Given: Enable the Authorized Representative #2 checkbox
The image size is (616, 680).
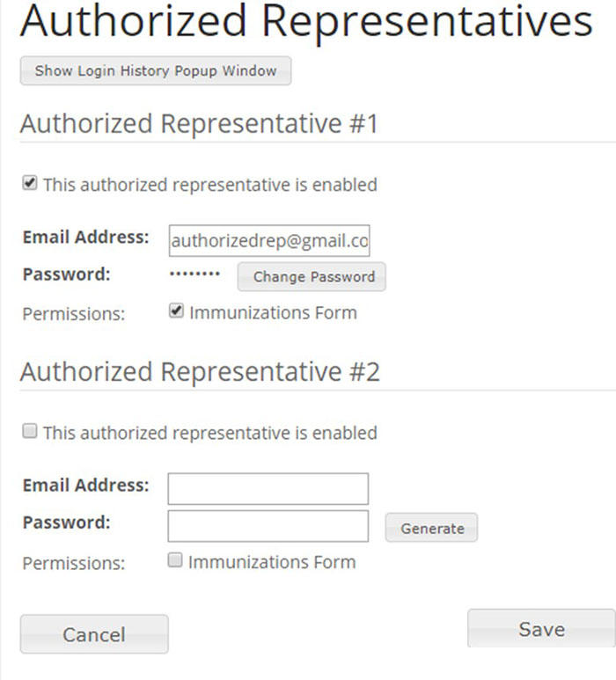Looking at the screenshot, I should [x=30, y=432].
